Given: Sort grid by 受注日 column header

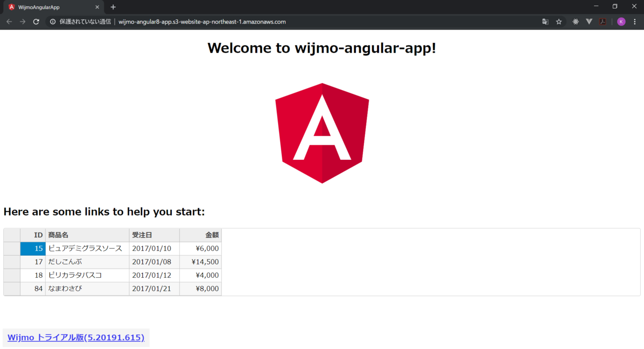Looking at the screenshot, I should (x=155, y=235).
